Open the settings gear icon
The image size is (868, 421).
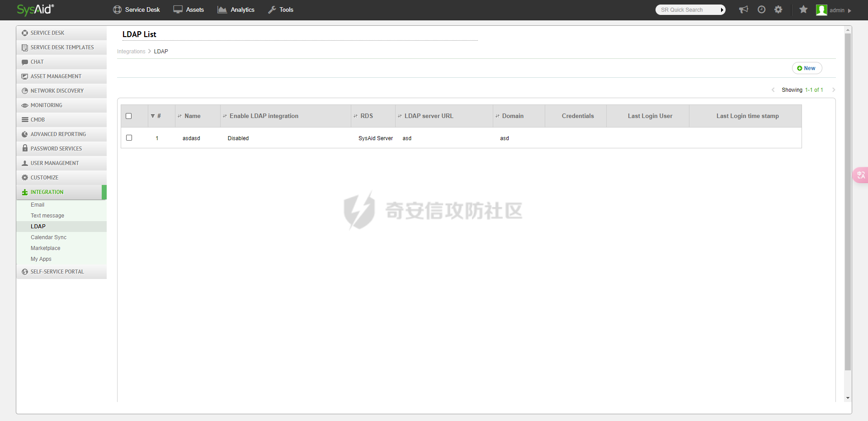tap(778, 9)
